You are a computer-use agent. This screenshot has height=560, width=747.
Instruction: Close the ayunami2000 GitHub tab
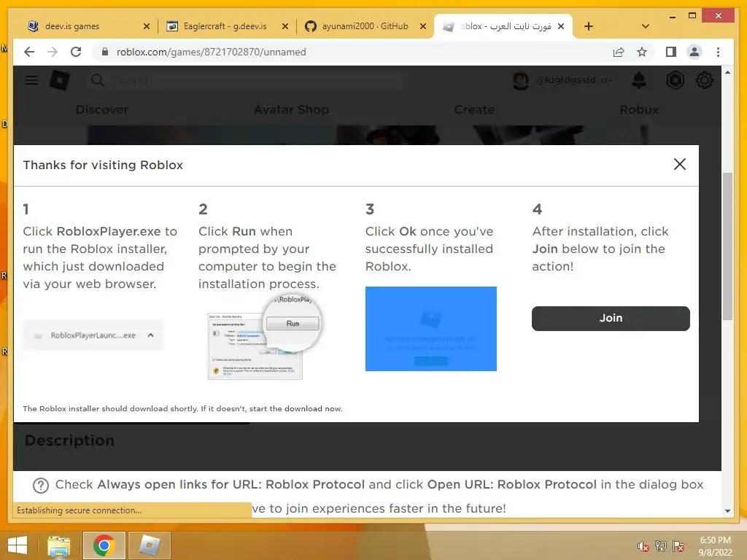coord(422,26)
